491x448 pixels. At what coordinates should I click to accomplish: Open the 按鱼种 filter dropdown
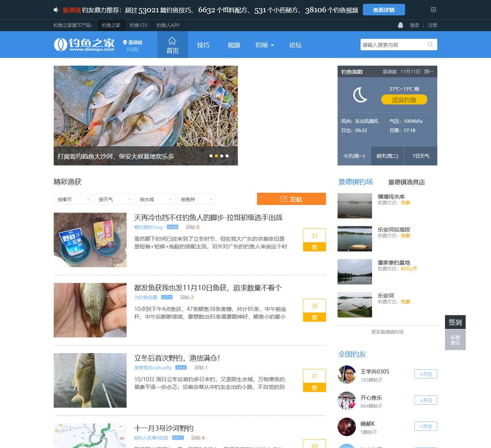click(x=196, y=199)
